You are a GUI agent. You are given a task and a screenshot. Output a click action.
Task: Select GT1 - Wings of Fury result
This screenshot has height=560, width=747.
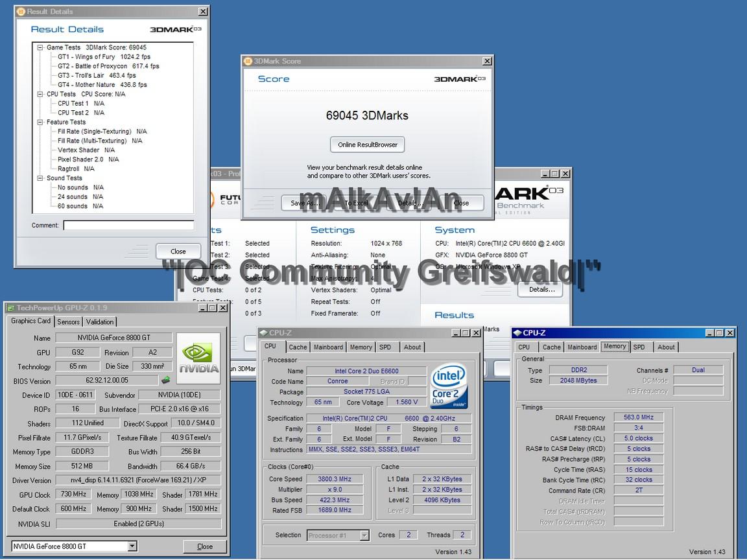tap(104, 56)
